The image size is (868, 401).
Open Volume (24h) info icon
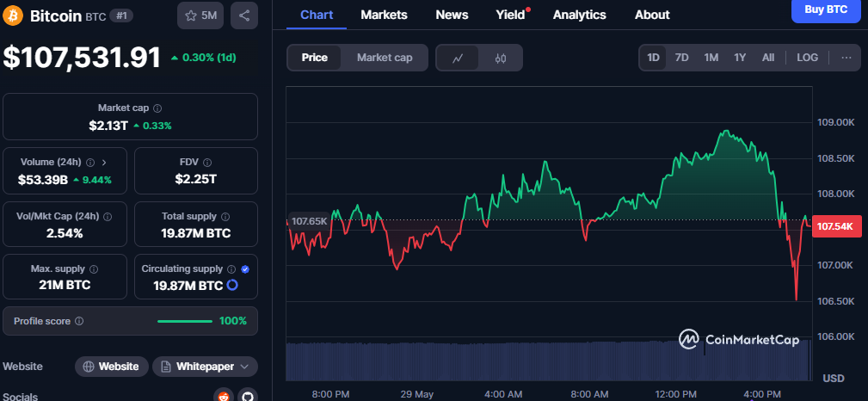pos(90,163)
